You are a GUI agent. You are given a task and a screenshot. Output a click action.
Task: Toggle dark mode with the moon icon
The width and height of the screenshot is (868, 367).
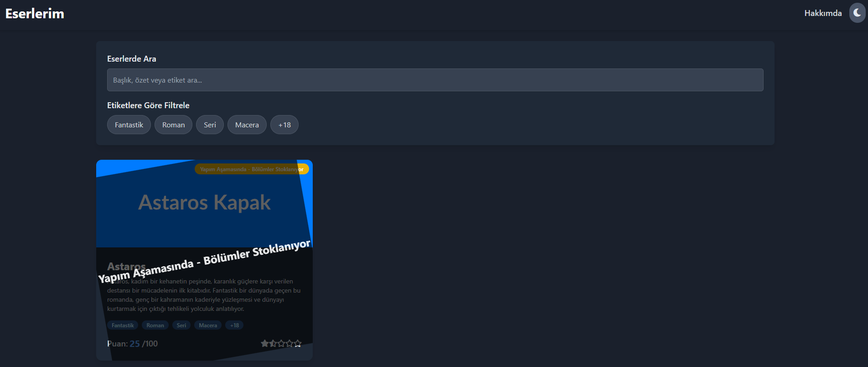pyautogui.click(x=857, y=13)
